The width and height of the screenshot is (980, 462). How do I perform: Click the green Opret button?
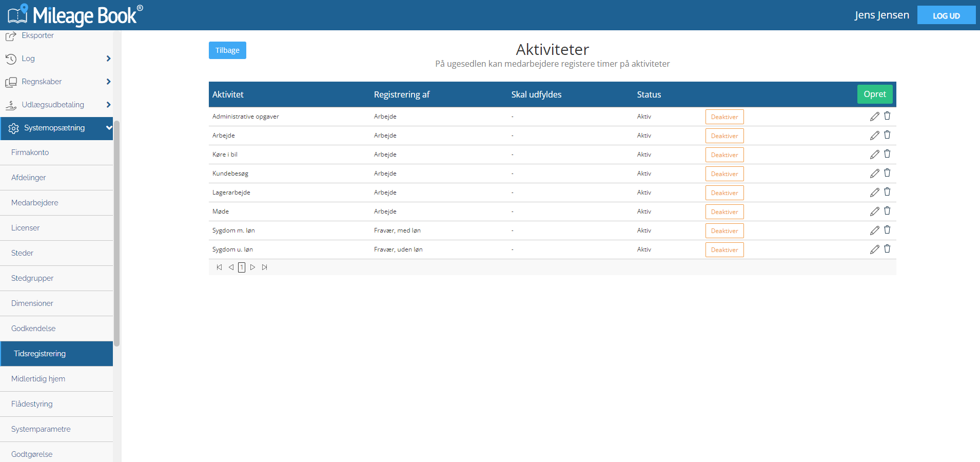[875, 94]
